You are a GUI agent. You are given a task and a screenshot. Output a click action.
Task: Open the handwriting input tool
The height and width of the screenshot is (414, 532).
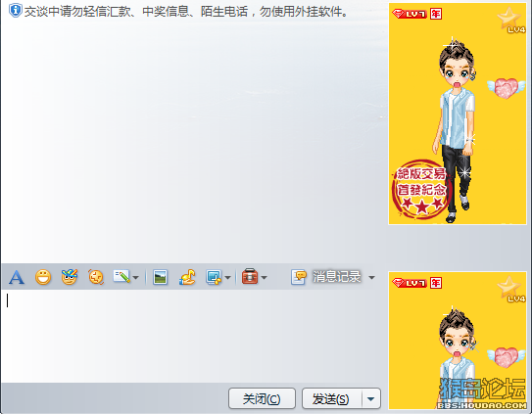(x=121, y=277)
